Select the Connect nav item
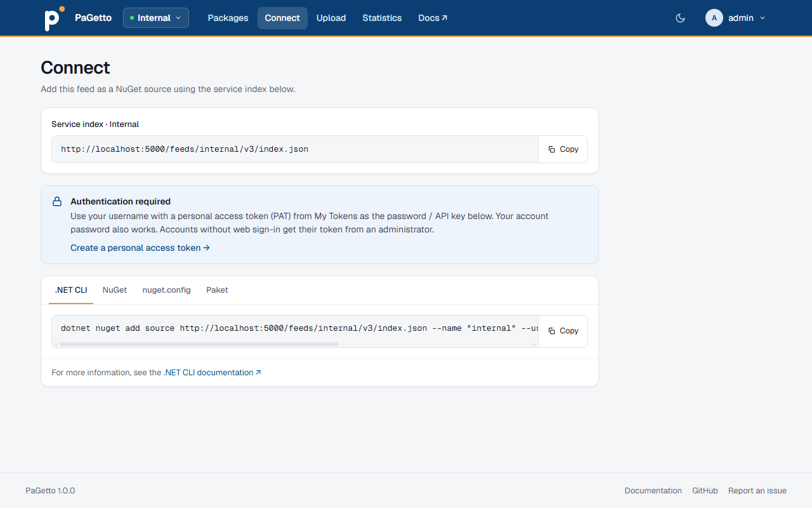Screen dimensions: 812x508 coord(282,18)
